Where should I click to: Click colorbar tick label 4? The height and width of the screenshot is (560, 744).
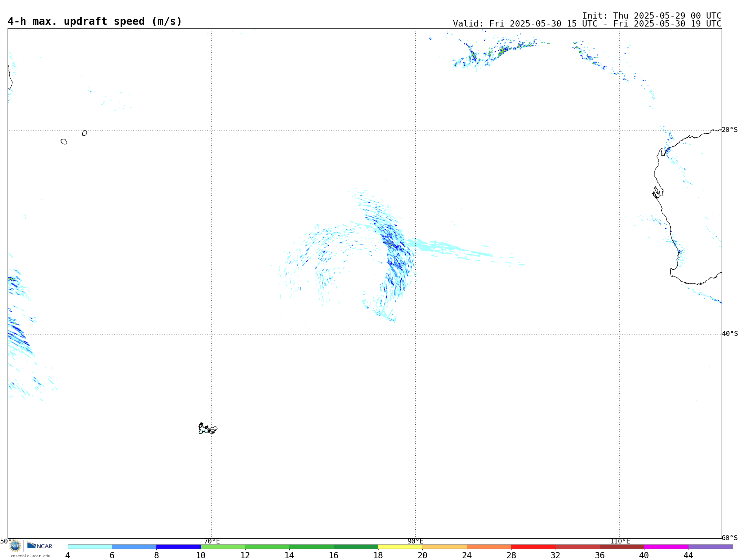(x=68, y=556)
